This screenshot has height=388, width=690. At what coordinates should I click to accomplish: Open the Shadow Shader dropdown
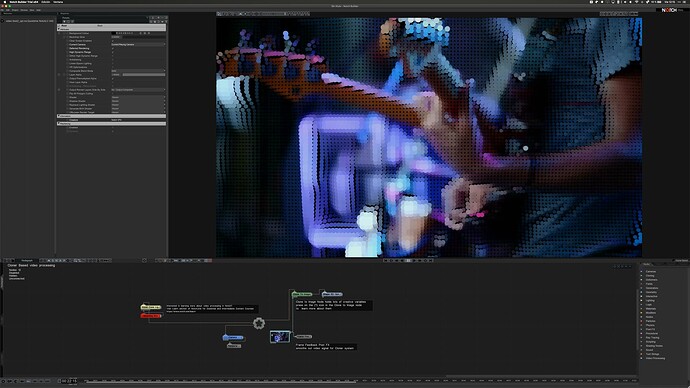tap(138, 101)
